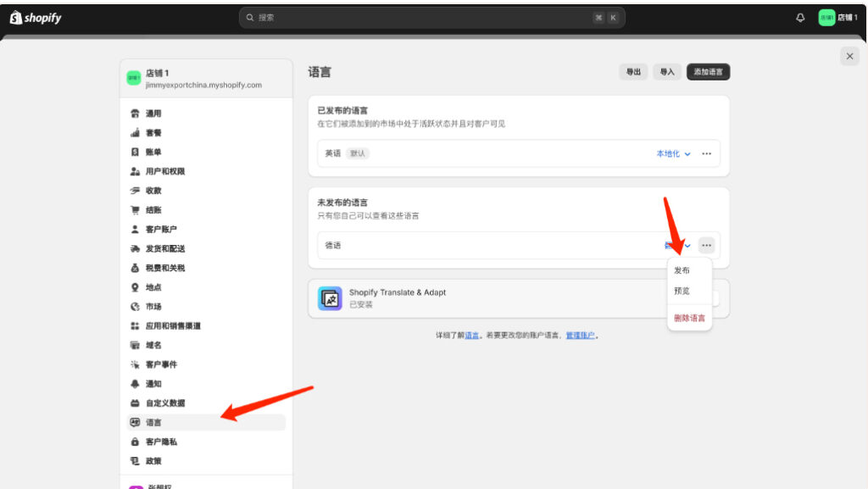The height and width of the screenshot is (489, 868).
Task: Open the Shopify Translate & Adapt app icon
Action: pyautogui.click(x=330, y=298)
